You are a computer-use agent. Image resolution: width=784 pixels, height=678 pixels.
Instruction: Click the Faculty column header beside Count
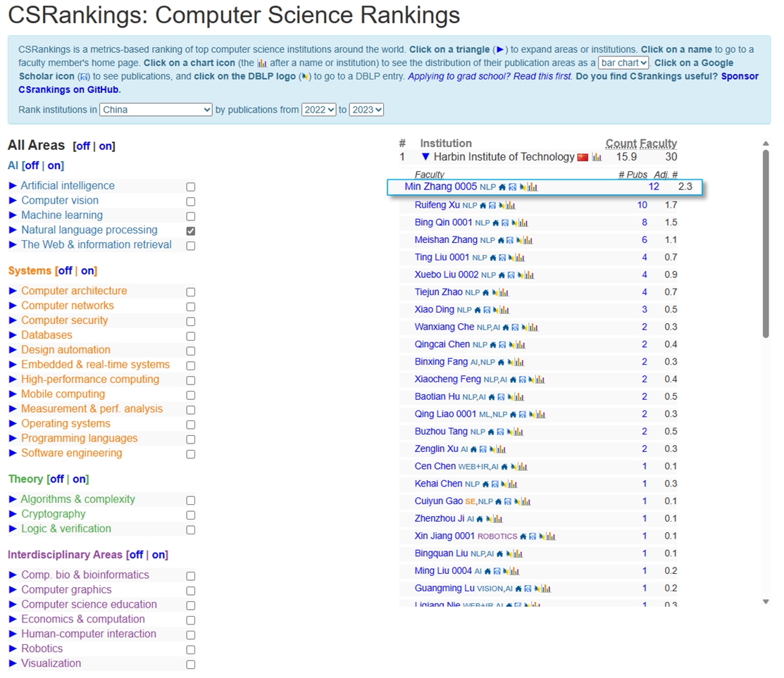tap(659, 144)
